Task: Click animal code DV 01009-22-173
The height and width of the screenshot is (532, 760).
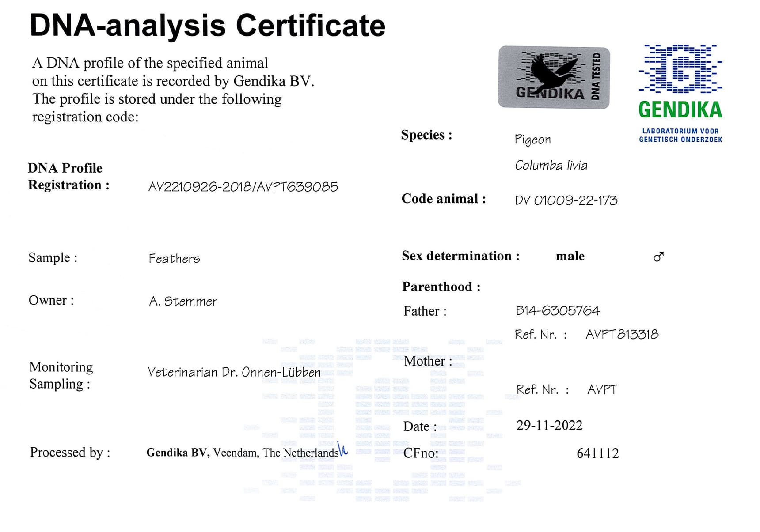Action: [x=566, y=200]
